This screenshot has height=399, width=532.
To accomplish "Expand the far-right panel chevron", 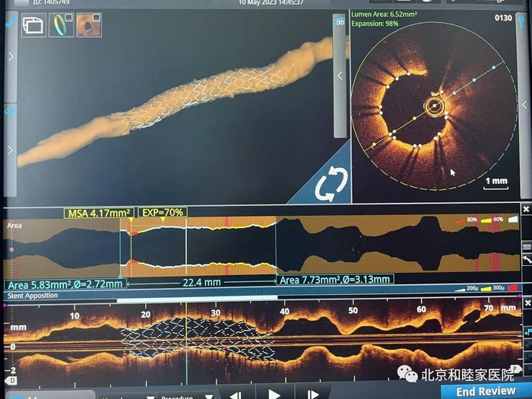I will point(524,105).
